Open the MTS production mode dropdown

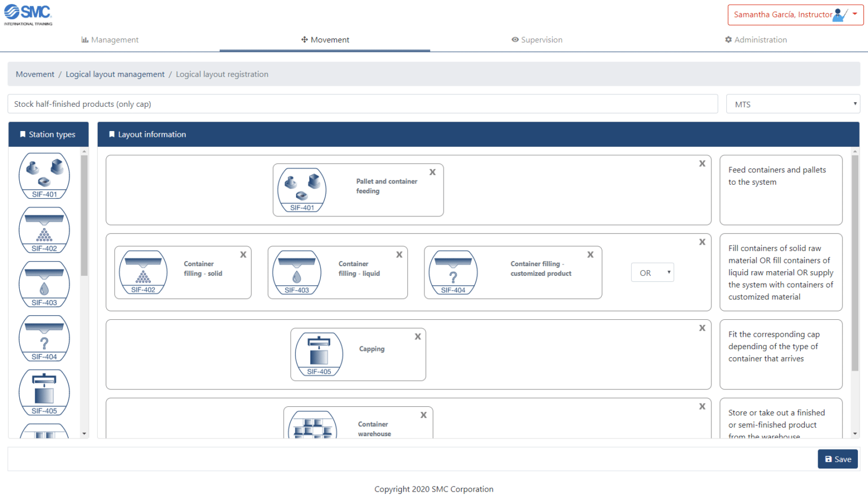(x=792, y=104)
